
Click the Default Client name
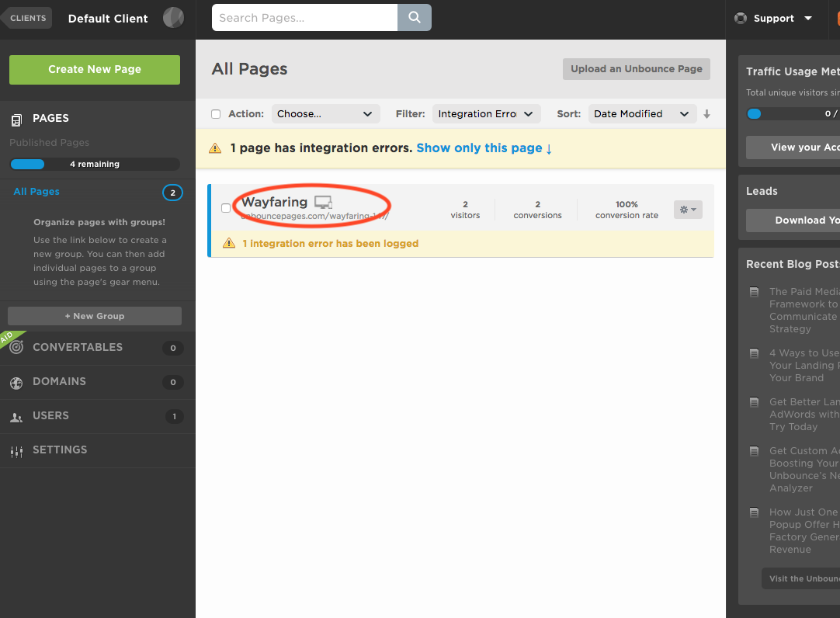coord(108,19)
